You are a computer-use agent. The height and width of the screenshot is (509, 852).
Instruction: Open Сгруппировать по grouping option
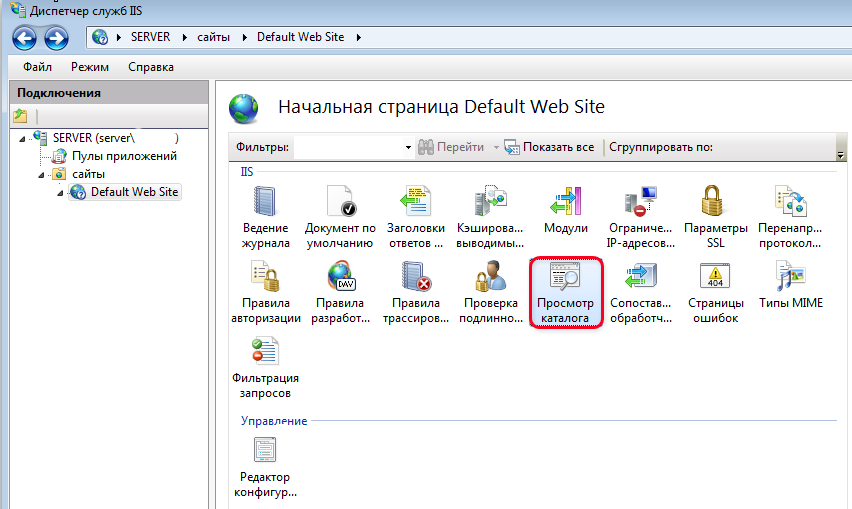click(x=661, y=147)
